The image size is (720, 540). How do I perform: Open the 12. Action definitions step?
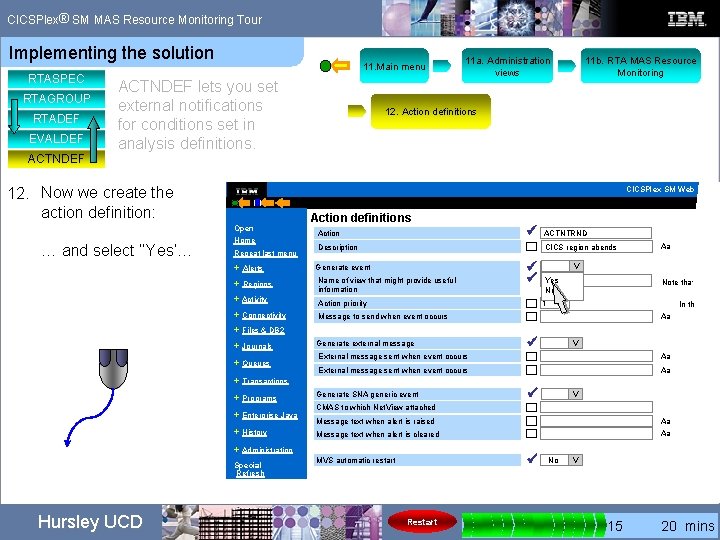click(431, 112)
